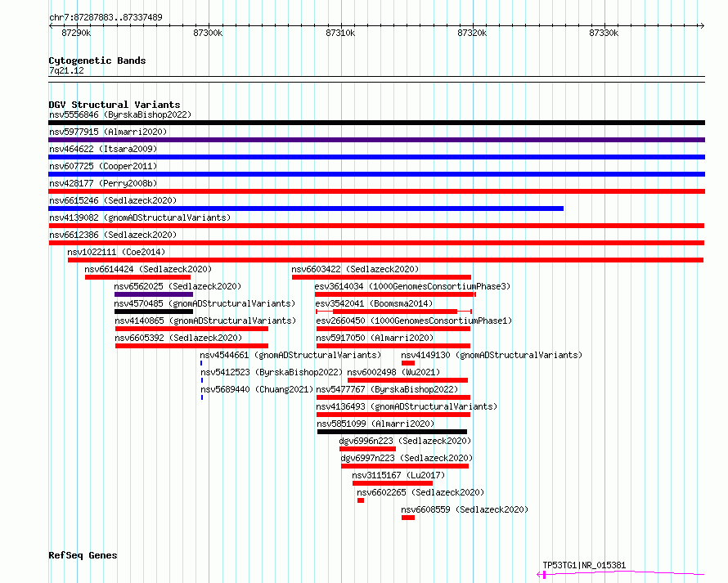Open the nsv5851099 (Almarri2020) variant label
The width and height of the screenshot is (728, 583).
point(375,424)
